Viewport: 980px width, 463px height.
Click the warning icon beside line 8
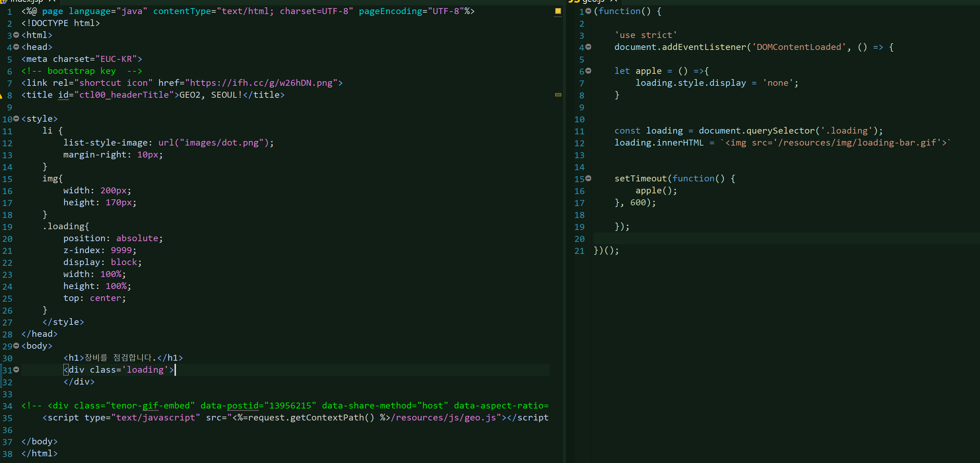(x=1, y=95)
